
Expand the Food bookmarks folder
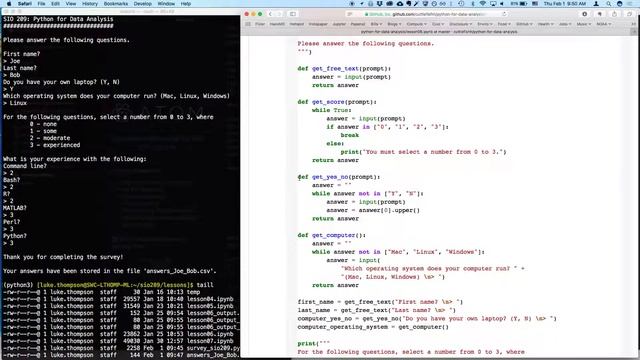pyautogui.click(x=504, y=24)
